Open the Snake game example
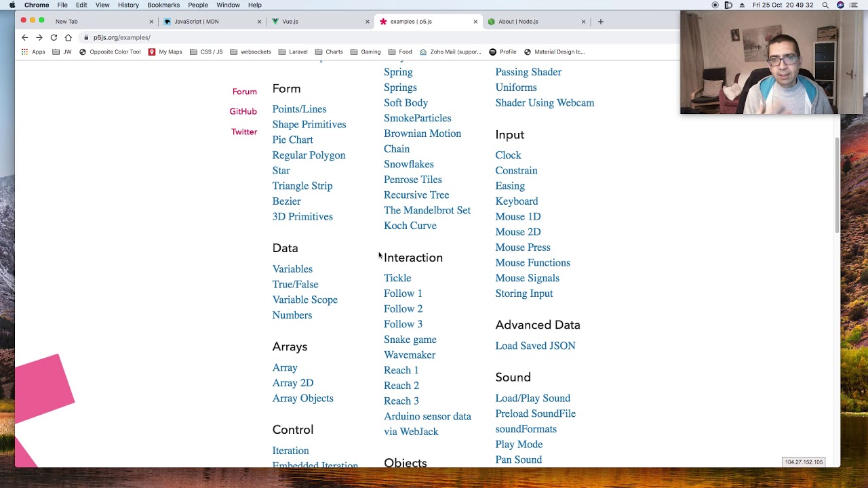 (410, 340)
